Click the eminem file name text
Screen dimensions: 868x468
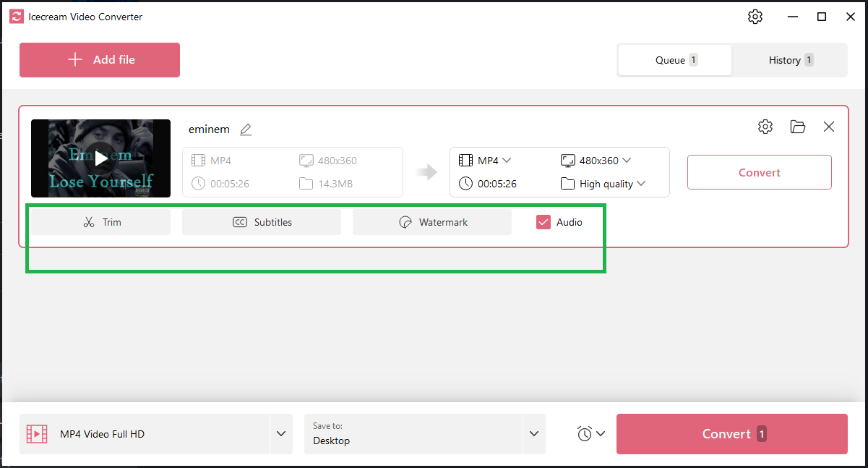click(x=209, y=129)
